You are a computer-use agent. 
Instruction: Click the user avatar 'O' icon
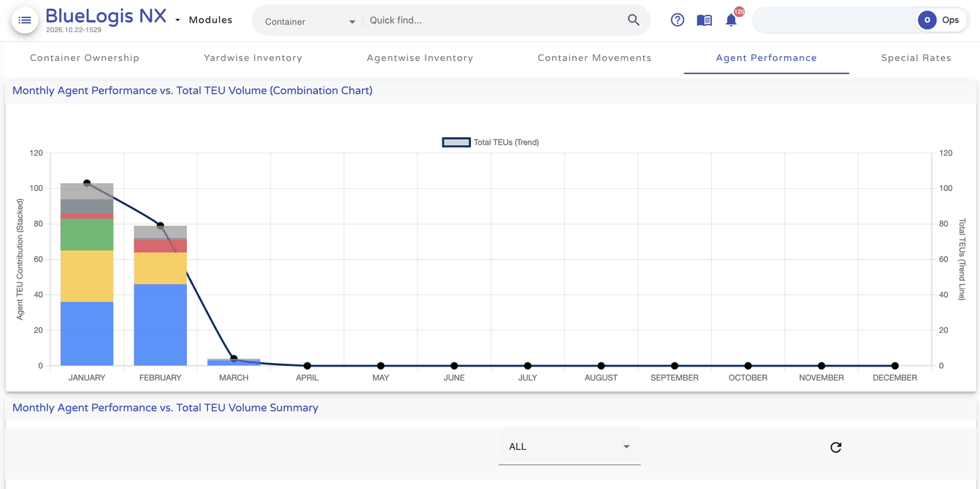(927, 20)
